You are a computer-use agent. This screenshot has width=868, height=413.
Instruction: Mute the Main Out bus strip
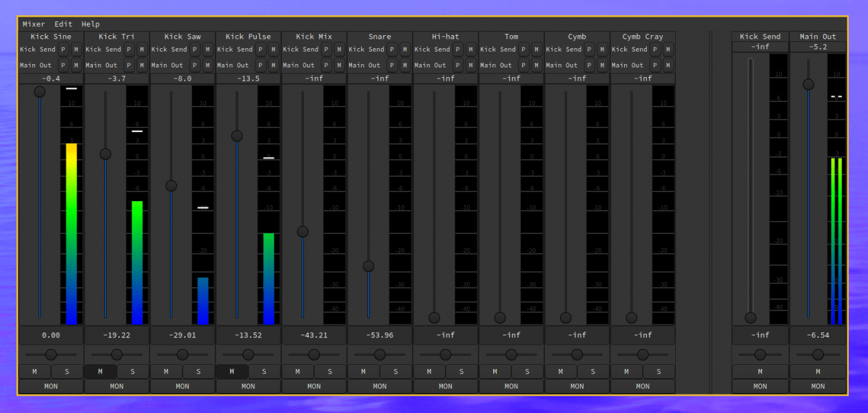(818, 372)
